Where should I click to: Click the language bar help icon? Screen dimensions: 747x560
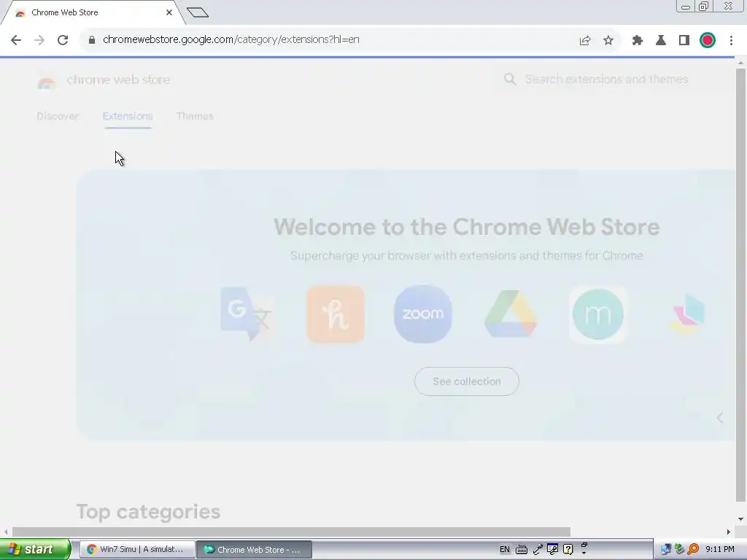(x=568, y=549)
